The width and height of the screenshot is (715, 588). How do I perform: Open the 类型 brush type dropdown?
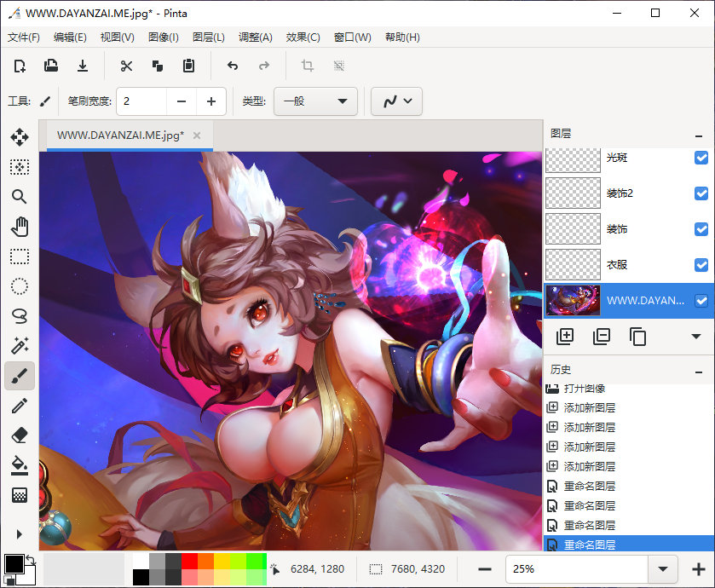315,101
